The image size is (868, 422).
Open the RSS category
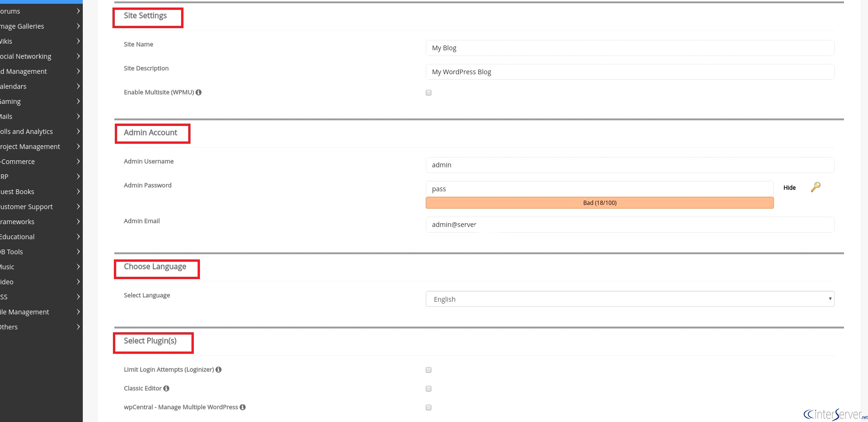tap(41, 297)
